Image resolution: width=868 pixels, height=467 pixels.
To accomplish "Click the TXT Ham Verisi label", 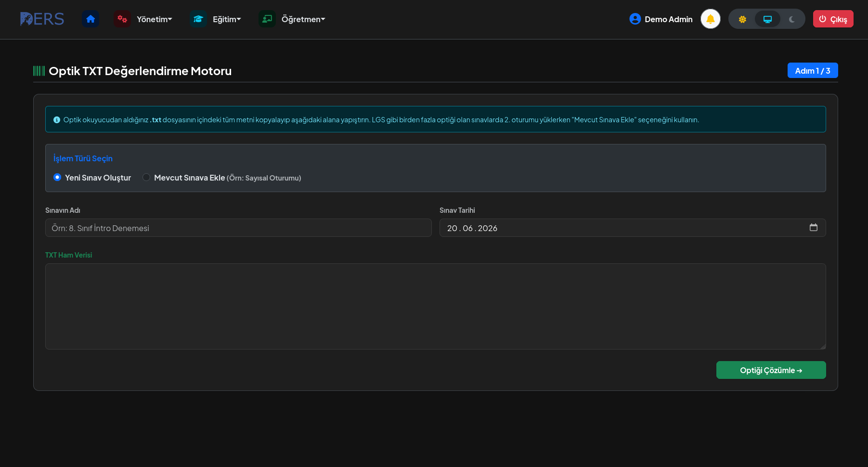I will pyautogui.click(x=68, y=255).
